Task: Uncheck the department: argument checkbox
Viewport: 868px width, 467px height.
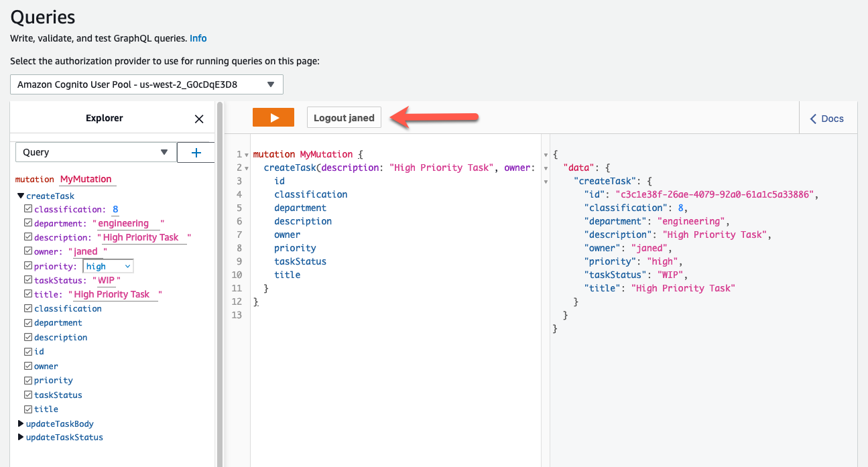Action: coord(28,223)
